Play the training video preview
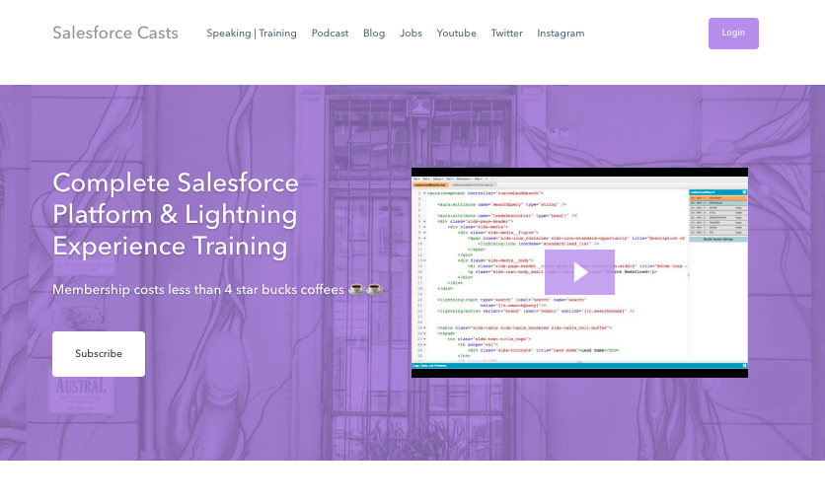The height and width of the screenshot is (504, 825). 579,272
